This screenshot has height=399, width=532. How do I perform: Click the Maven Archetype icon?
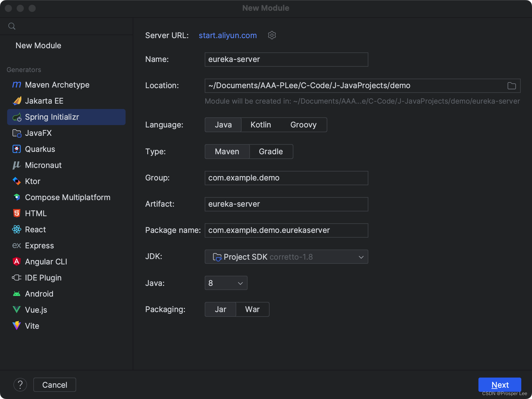tap(17, 85)
